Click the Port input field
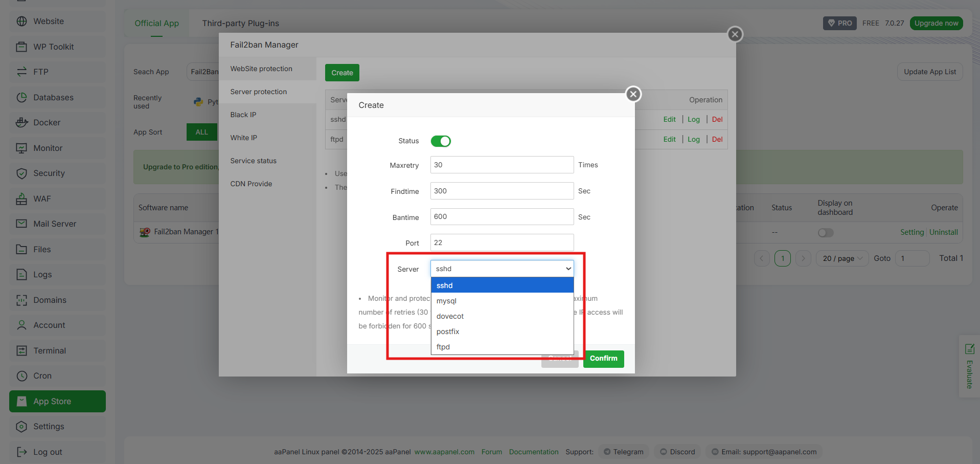980x464 pixels. point(502,242)
